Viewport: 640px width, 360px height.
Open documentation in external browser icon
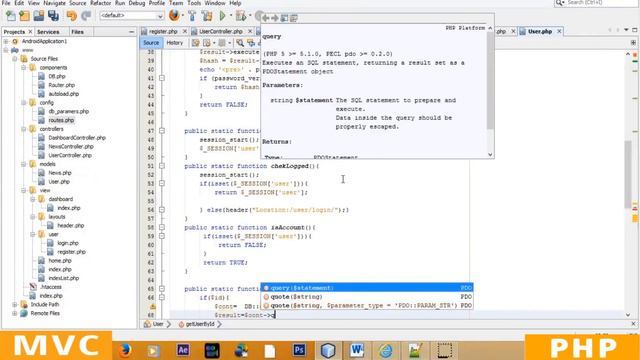pos(284,18)
